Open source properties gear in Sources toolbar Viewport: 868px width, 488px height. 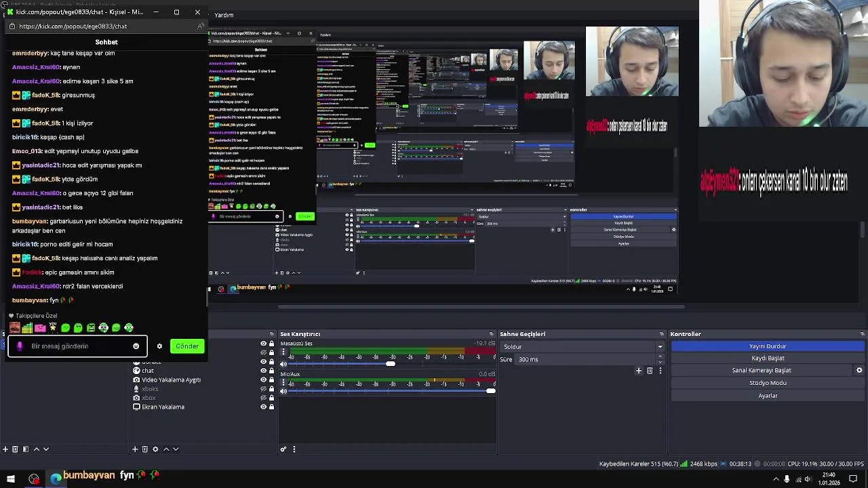155,449
